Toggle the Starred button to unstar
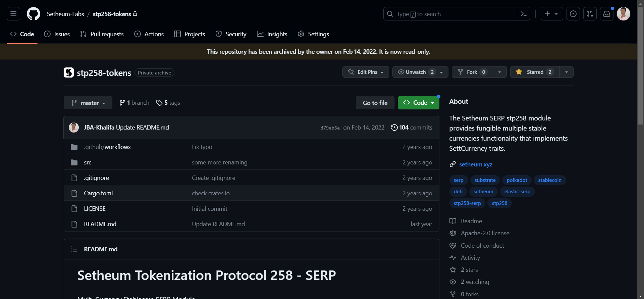Screen dimensions: 644x299 coord(535,72)
